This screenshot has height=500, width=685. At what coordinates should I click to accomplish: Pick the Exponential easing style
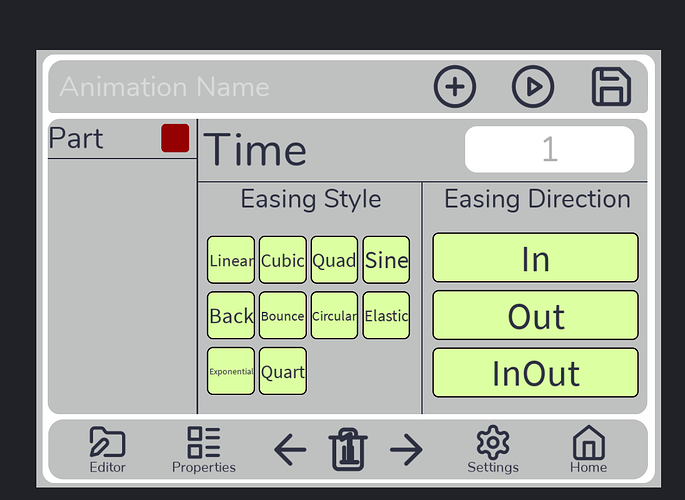point(231,371)
